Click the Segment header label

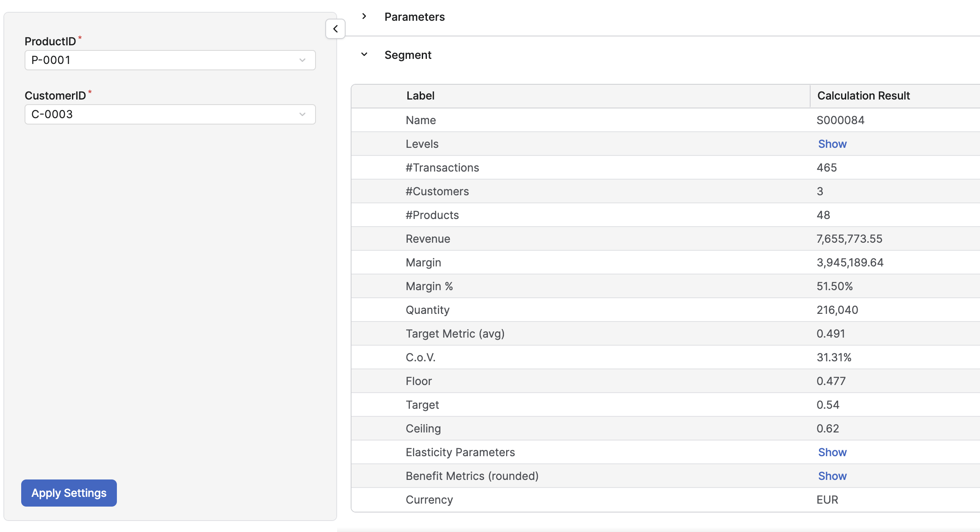pos(408,55)
